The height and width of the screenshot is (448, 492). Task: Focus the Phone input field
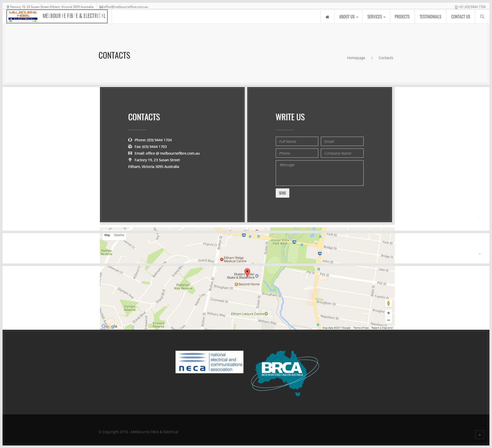(x=297, y=153)
